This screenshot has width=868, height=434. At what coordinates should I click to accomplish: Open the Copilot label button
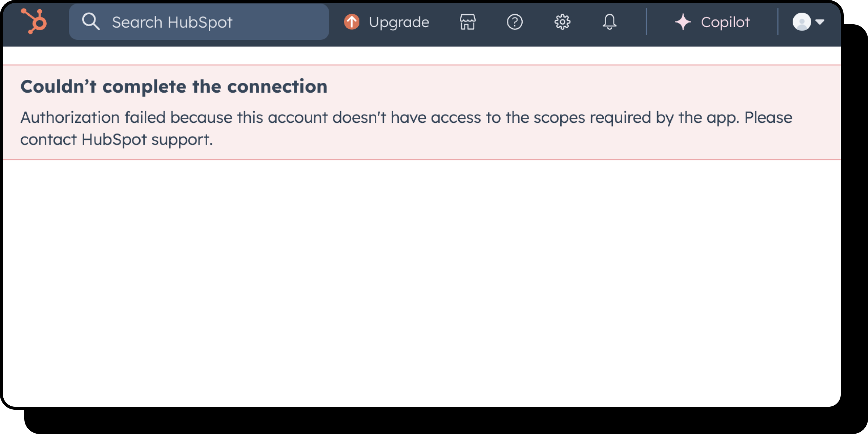click(x=725, y=22)
